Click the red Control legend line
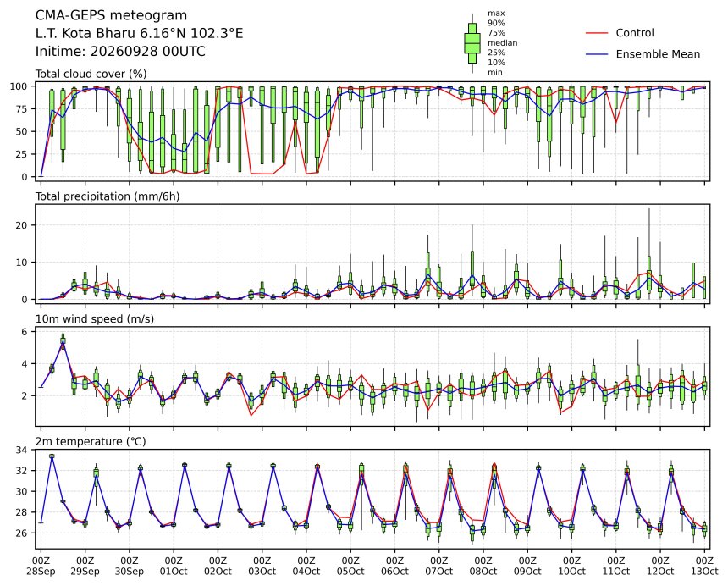The width and height of the screenshot is (728, 586). pos(597,33)
